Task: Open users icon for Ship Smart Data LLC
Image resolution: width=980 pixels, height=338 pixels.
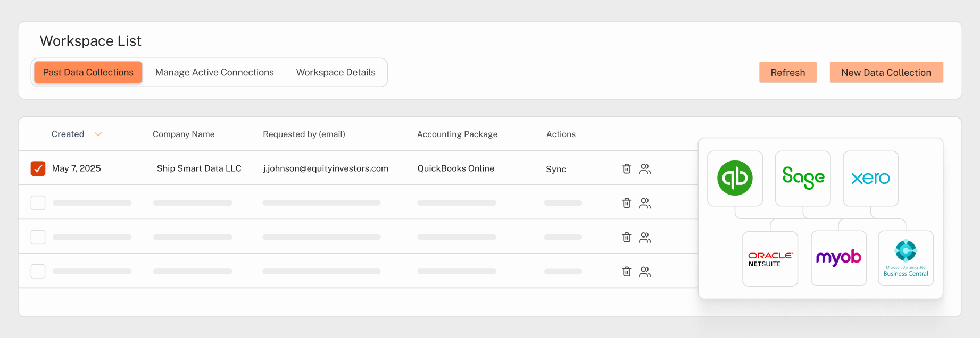Action: (x=645, y=168)
